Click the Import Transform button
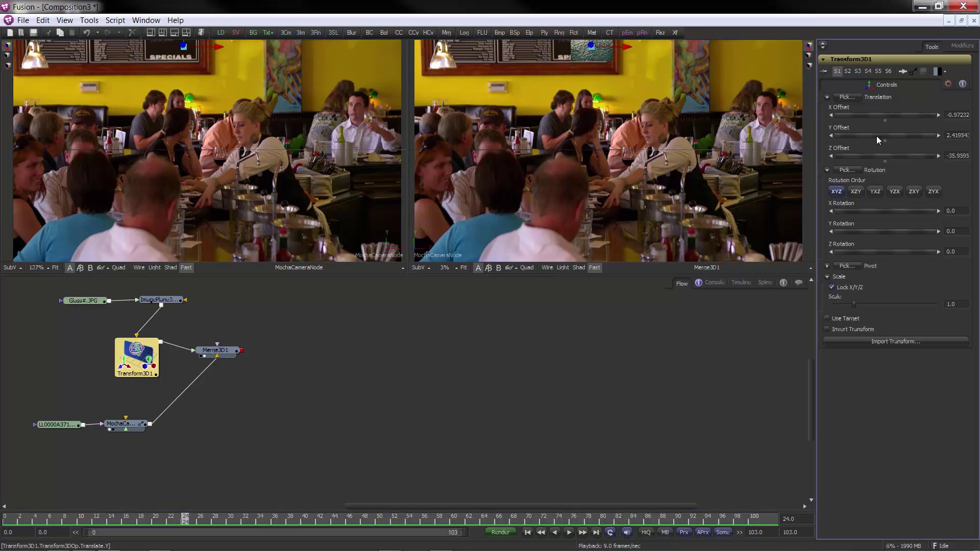 (x=895, y=341)
